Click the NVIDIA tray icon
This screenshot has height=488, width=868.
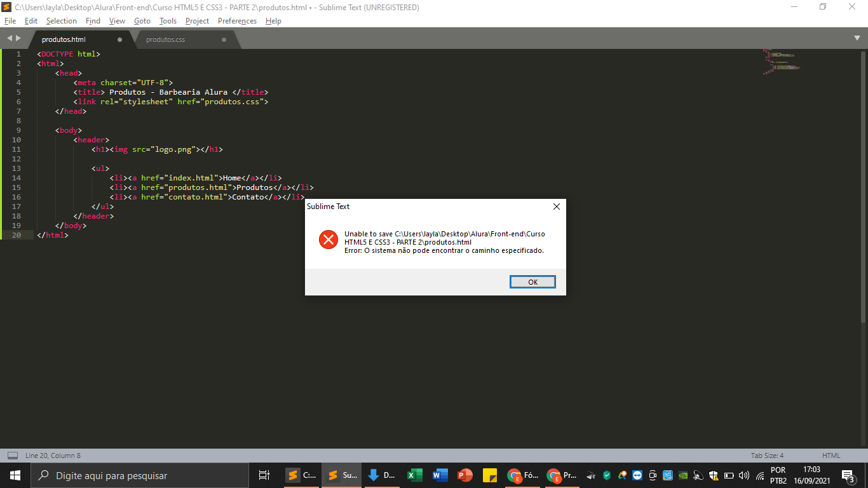(x=683, y=475)
